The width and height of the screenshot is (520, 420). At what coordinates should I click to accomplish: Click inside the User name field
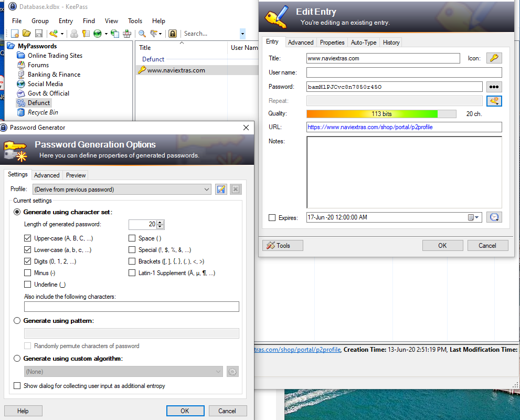(404, 72)
